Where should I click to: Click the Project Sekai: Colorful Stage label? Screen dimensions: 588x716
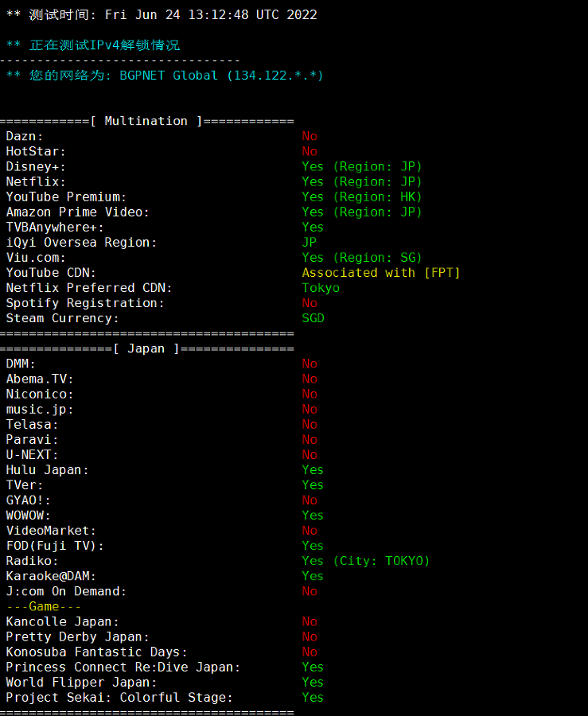pos(119,697)
